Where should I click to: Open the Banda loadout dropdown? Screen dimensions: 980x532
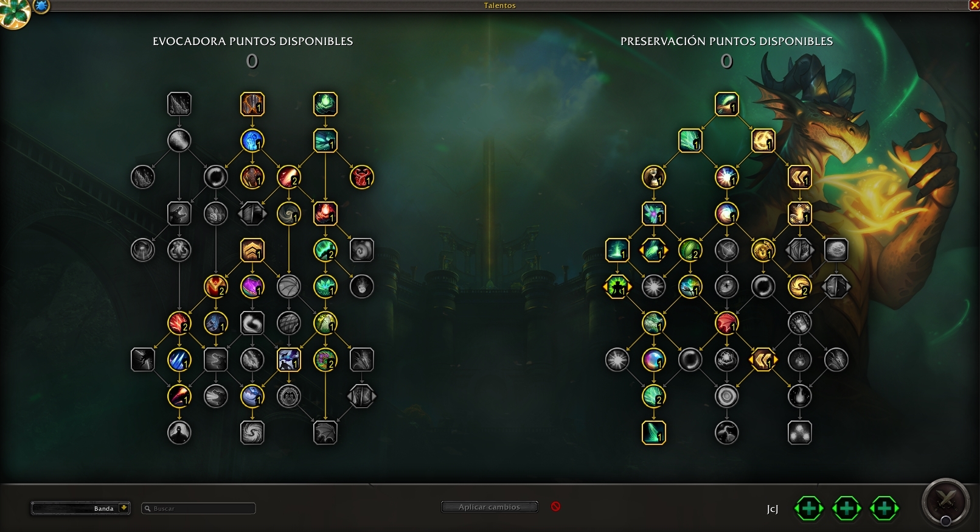(80, 508)
